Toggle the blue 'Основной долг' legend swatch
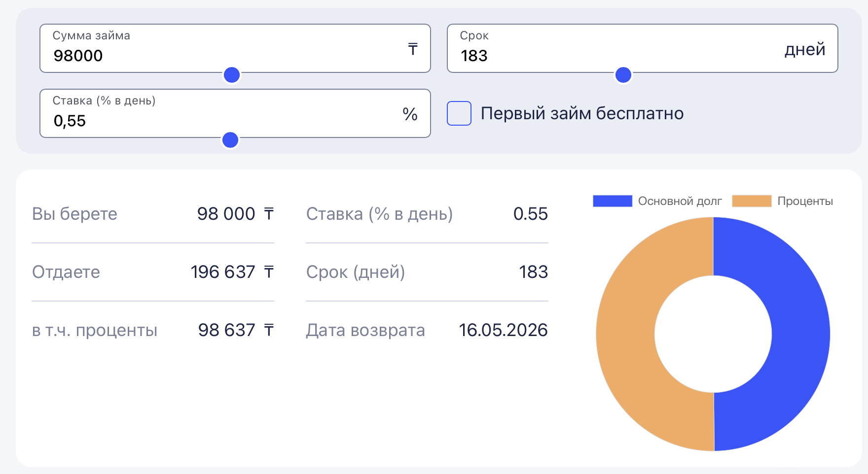Image resolution: width=868 pixels, height=474 pixels. [x=613, y=201]
